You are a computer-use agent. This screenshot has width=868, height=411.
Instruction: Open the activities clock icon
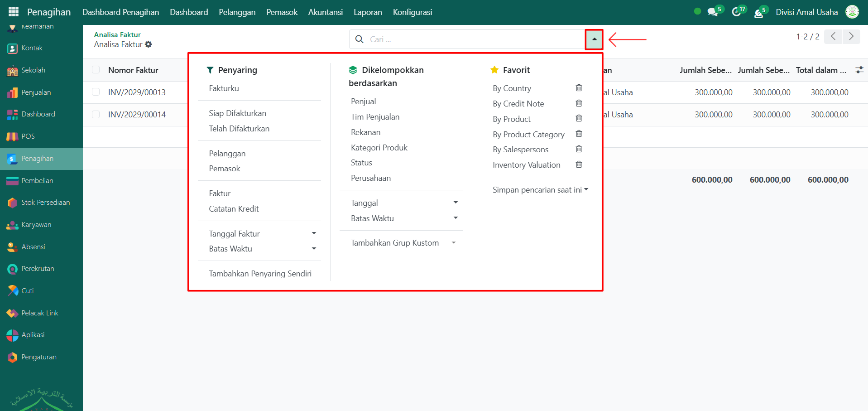736,12
